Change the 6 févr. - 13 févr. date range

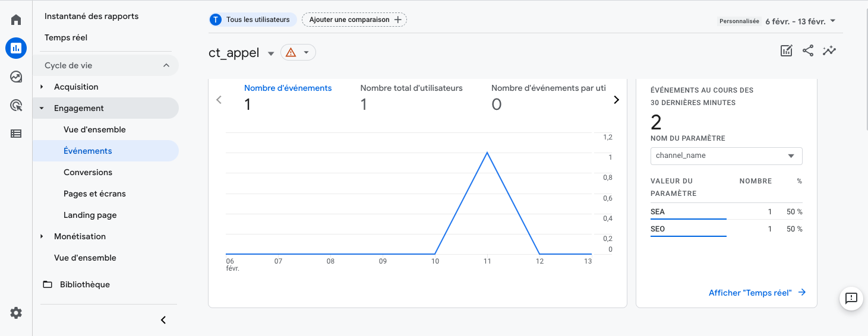pos(800,21)
